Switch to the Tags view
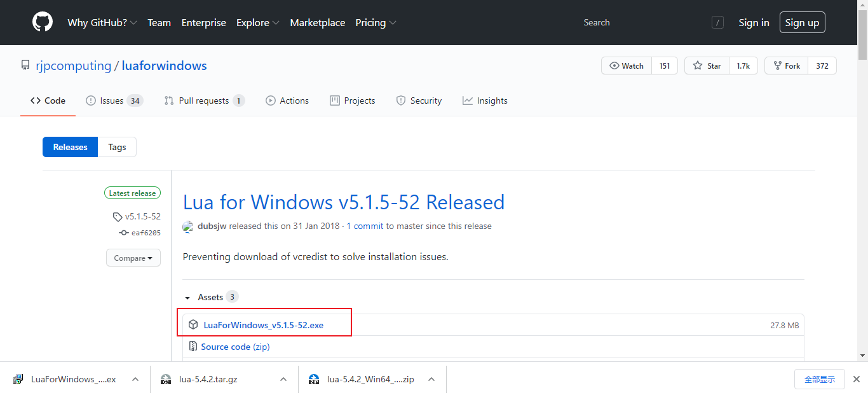Screen dimensions: 868x395 pyautogui.click(x=117, y=147)
